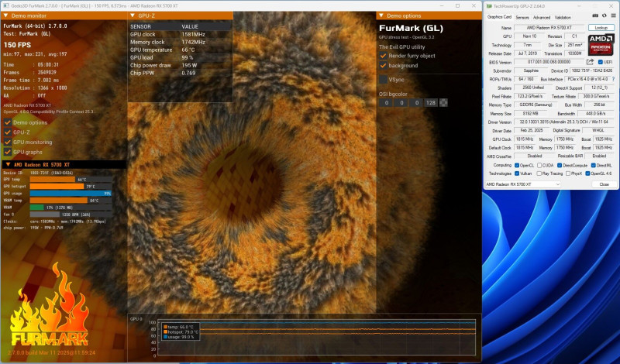Click the AMD Radeon Graphics logo

point(601,45)
